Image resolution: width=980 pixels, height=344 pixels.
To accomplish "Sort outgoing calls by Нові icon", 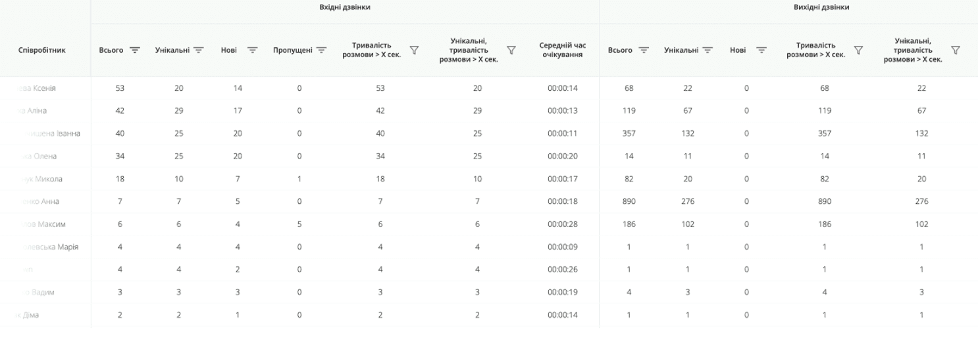I will (761, 50).
